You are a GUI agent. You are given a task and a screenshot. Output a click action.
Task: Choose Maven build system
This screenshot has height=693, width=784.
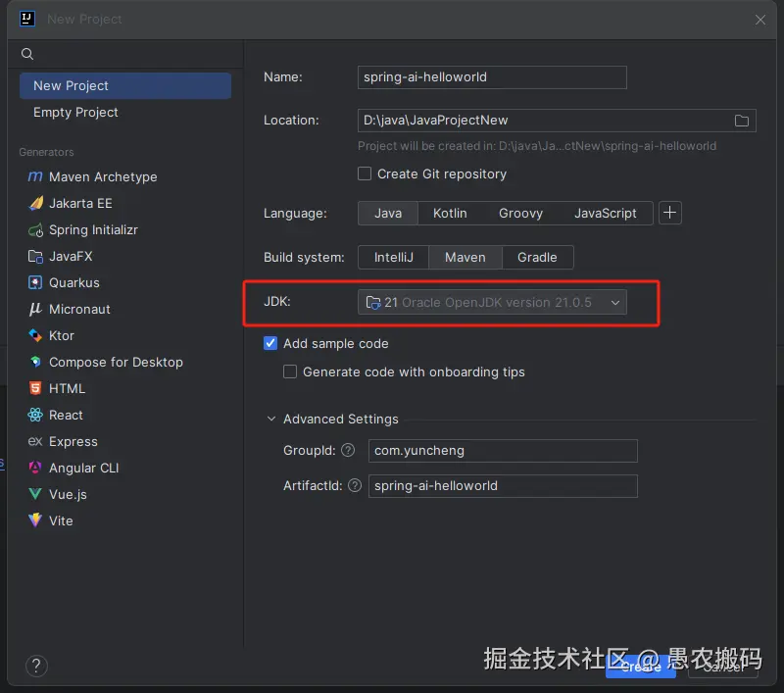(x=465, y=258)
